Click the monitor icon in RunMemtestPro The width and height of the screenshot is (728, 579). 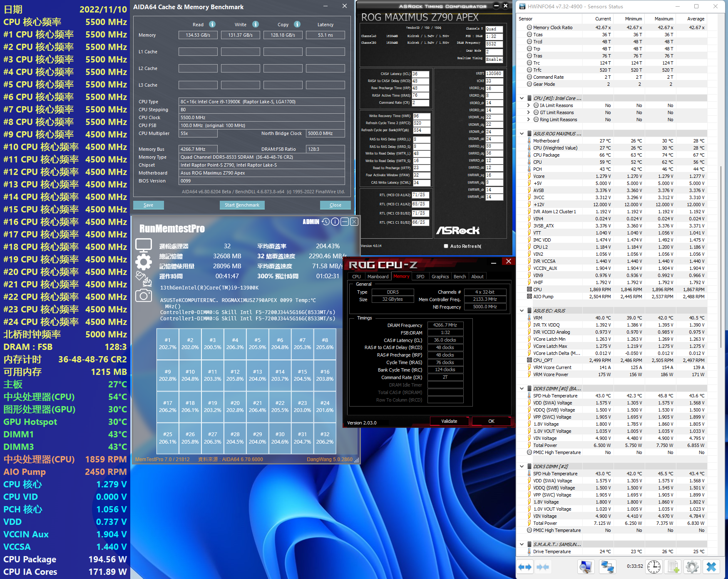[x=144, y=245]
